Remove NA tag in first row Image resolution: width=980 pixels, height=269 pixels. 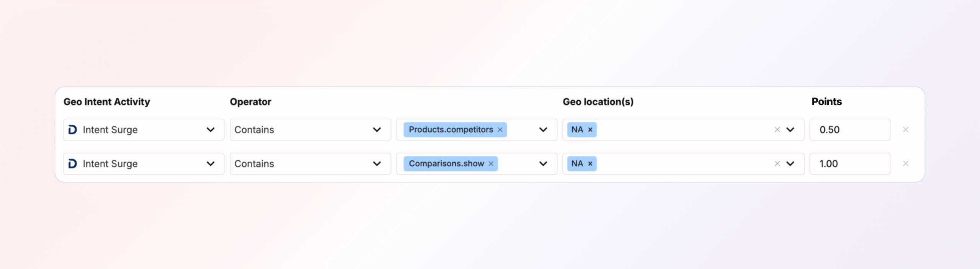pos(590,130)
